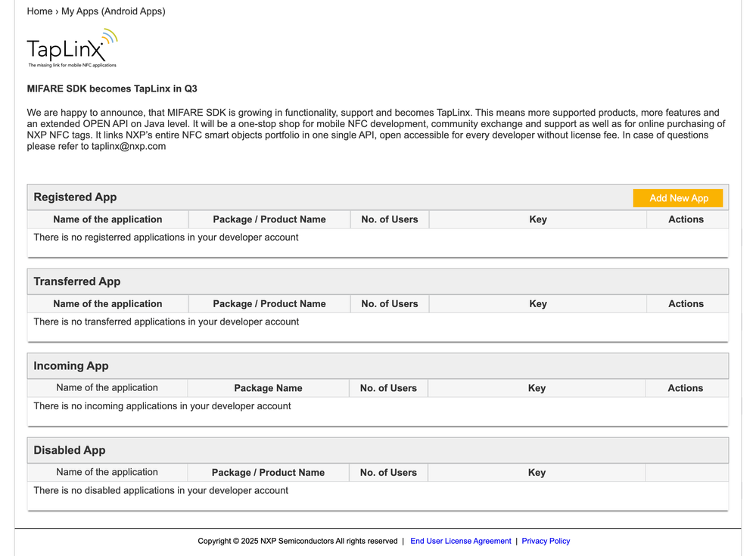This screenshot has height=556, width=756.
Task: Click Name of the application in Disabled App
Action: click(107, 472)
